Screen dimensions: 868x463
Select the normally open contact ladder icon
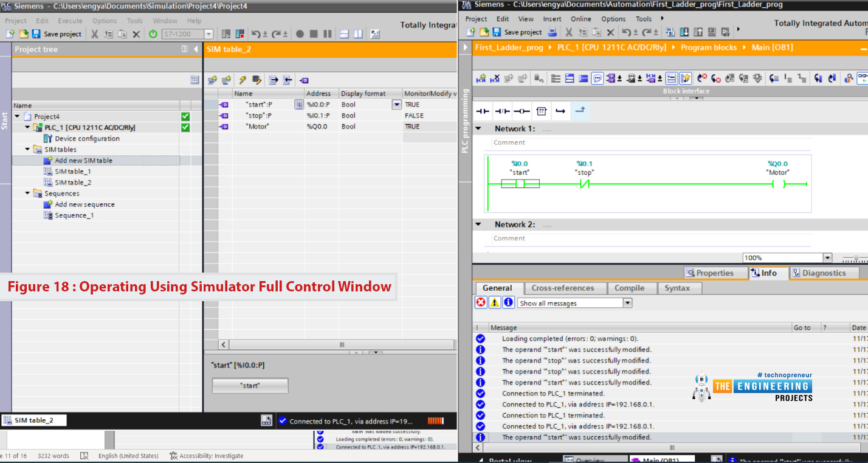pyautogui.click(x=482, y=111)
